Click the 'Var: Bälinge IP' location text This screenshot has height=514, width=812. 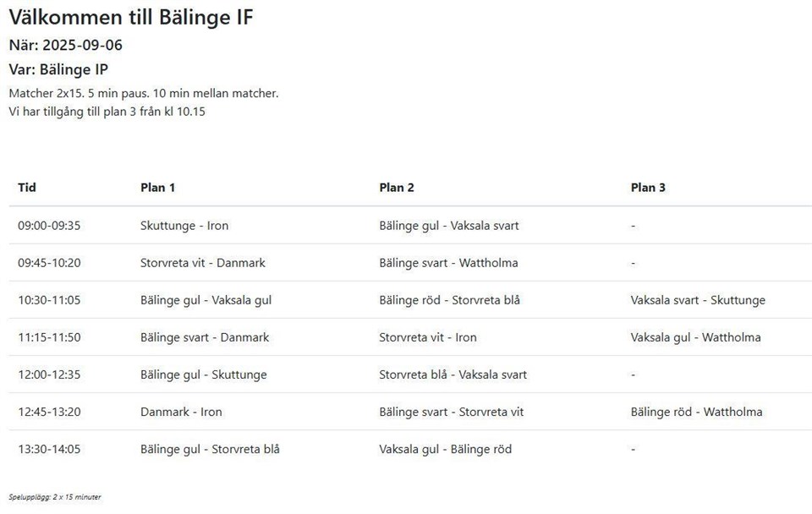click(x=58, y=70)
